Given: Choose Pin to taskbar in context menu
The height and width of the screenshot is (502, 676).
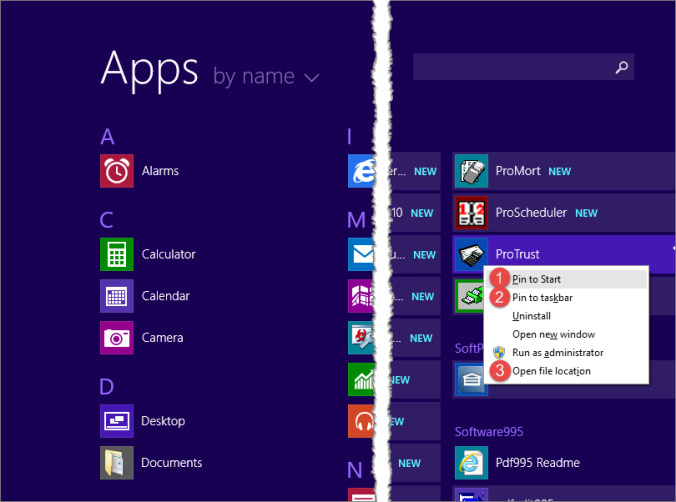Looking at the screenshot, I should (566, 298).
